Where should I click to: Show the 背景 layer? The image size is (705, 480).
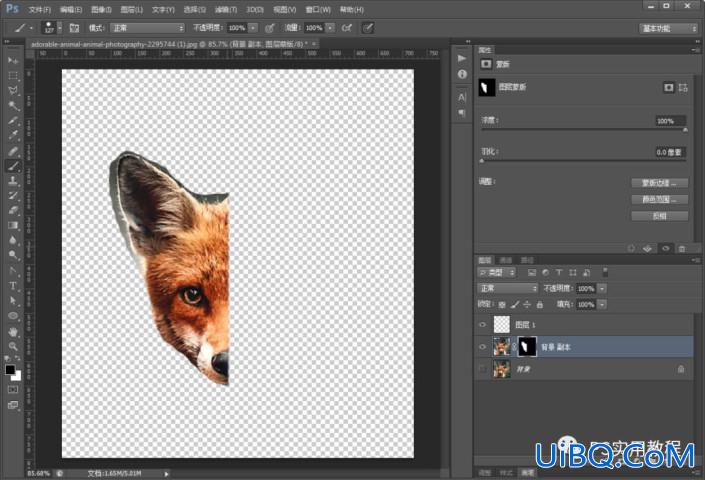[x=483, y=369]
